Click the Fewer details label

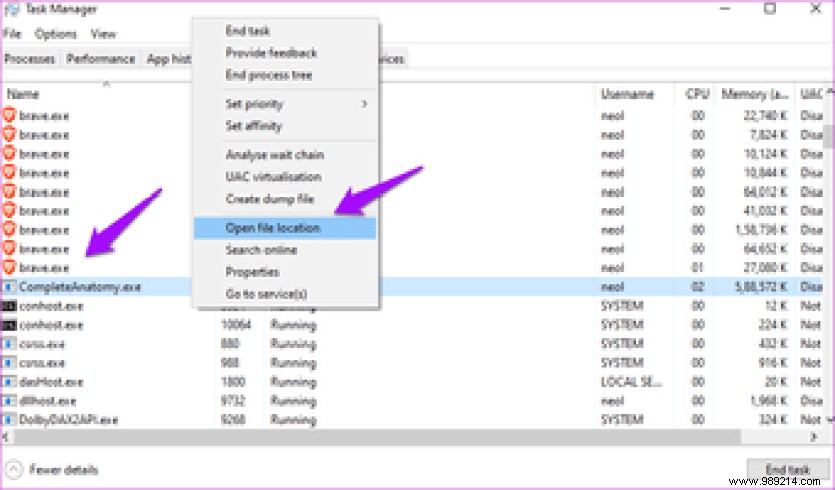63,470
